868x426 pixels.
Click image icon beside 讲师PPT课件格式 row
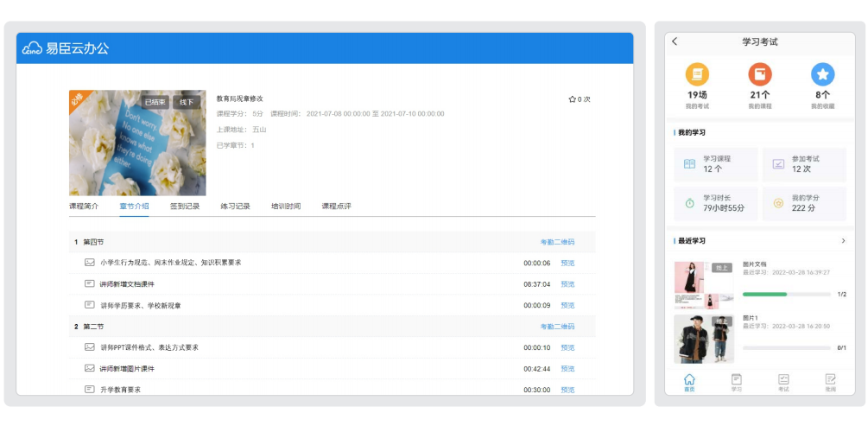pos(90,347)
